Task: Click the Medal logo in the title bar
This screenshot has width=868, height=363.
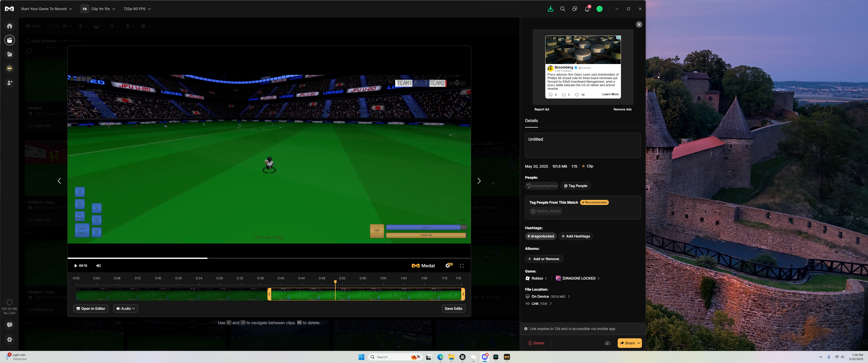Action: point(9,9)
